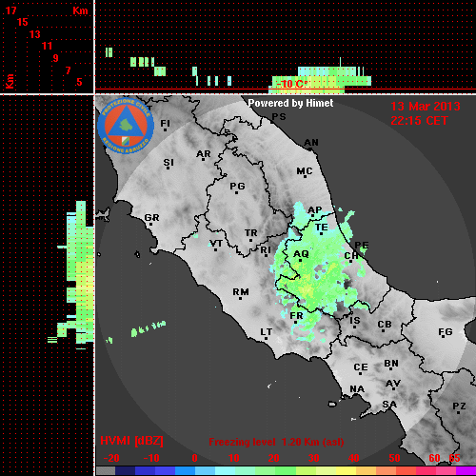Click the FG city label
Image resolution: width=476 pixels, height=476 pixels.
tap(446, 332)
